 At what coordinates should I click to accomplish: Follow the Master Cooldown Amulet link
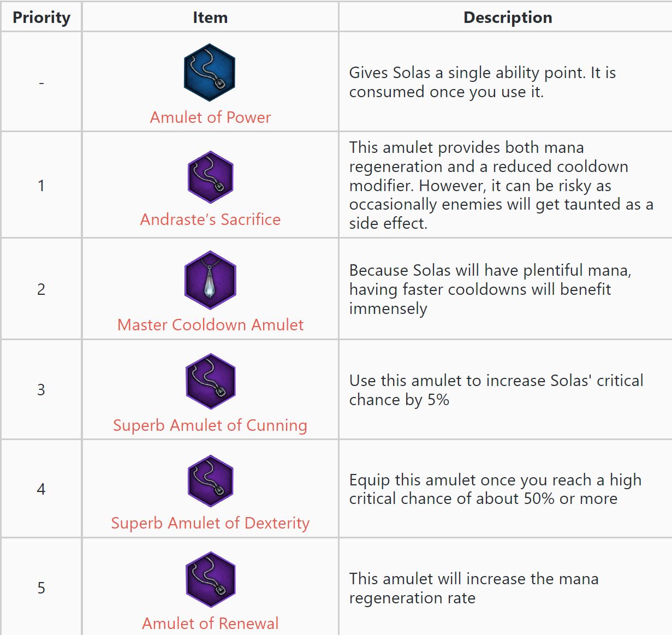(210, 325)
